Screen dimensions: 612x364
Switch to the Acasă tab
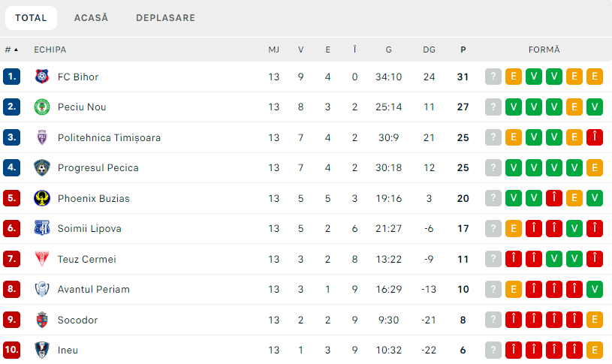tap(91, 17)
